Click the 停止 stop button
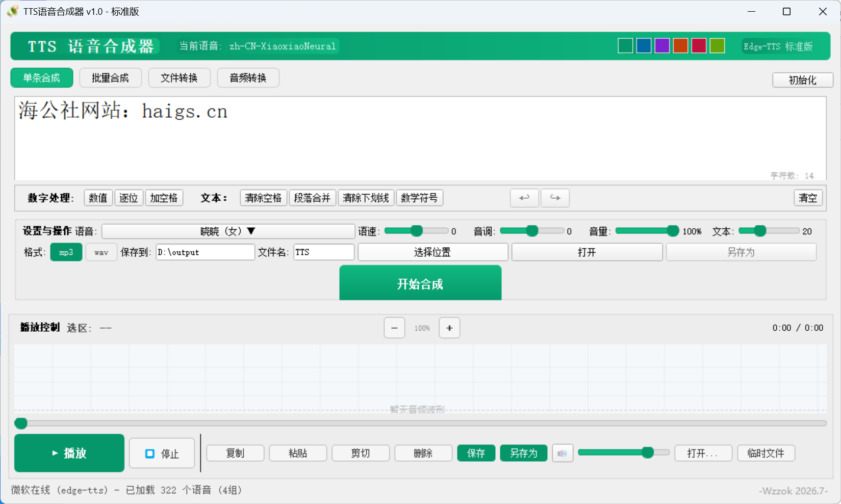This screenshot has width=841, height=504. coord(162,453)
